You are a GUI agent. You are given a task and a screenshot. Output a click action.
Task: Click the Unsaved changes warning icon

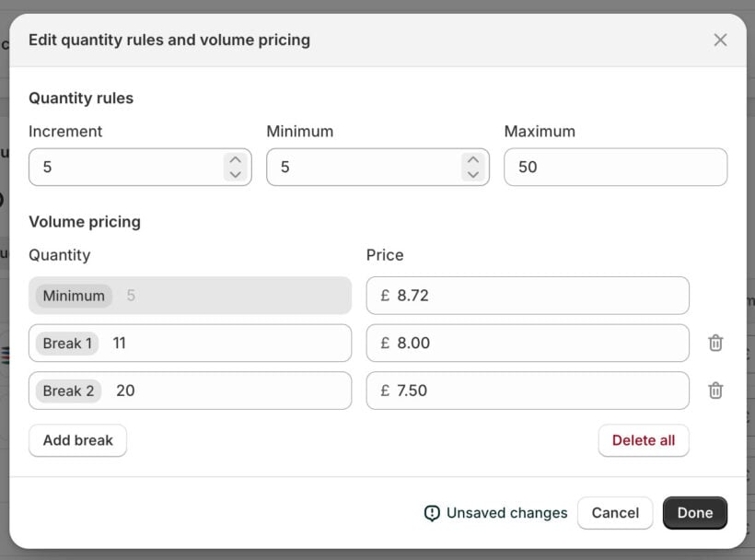[x=432, y=513]
